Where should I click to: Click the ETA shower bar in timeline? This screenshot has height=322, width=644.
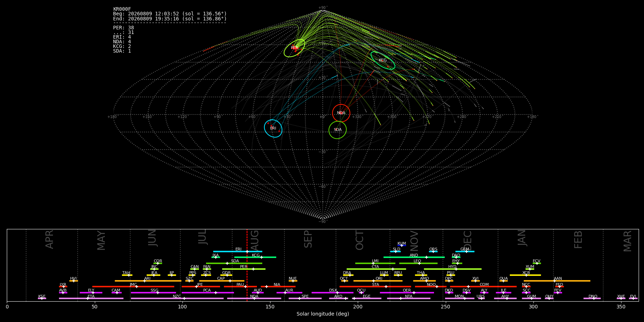click(x=91, y=298)
